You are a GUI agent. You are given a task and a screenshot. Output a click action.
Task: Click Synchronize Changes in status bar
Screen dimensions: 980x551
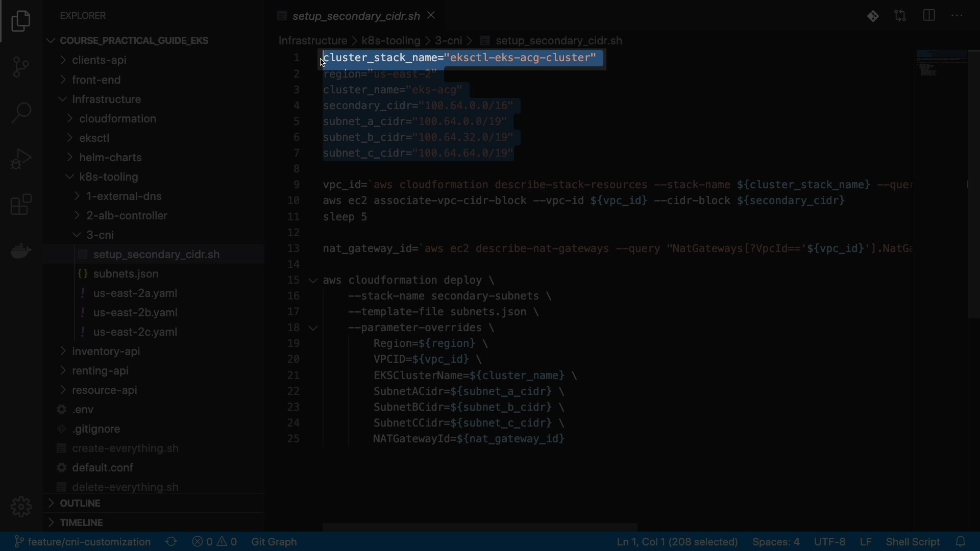coord(171,541)
